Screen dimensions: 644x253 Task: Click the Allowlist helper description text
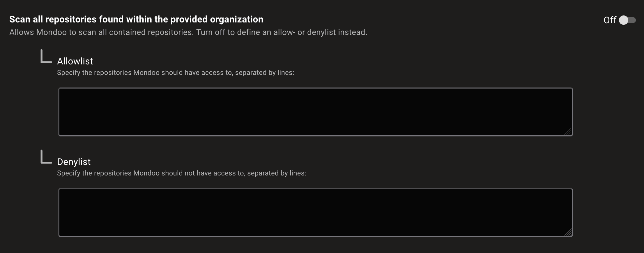pos(175,73)
